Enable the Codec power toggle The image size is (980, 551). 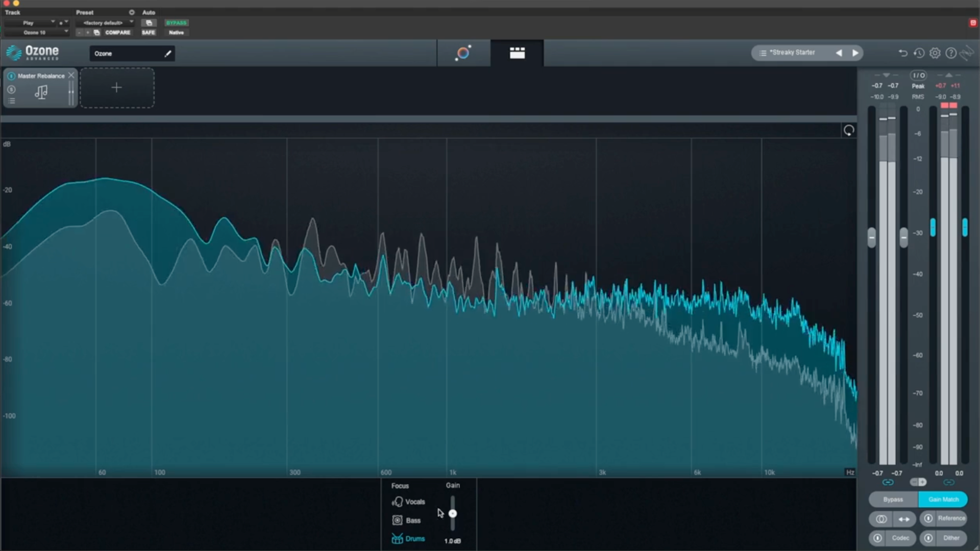(x=877, y=538)
